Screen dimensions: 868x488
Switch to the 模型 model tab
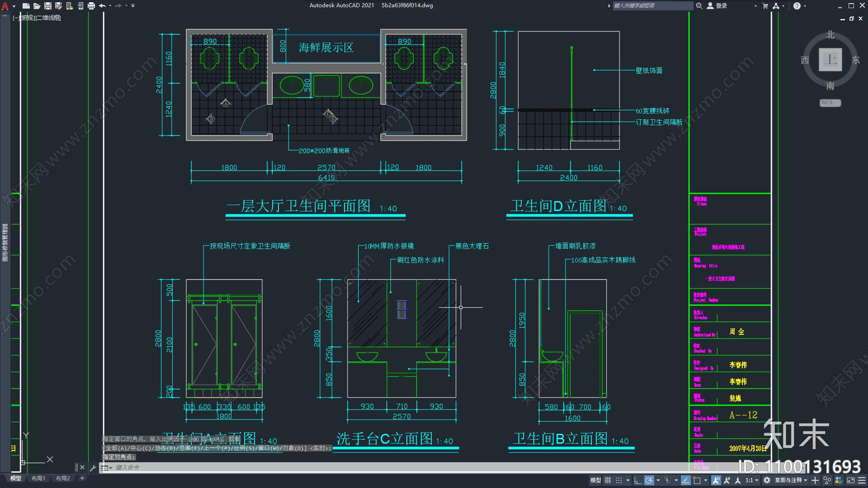pyautogui.click(x=16, y=478)
